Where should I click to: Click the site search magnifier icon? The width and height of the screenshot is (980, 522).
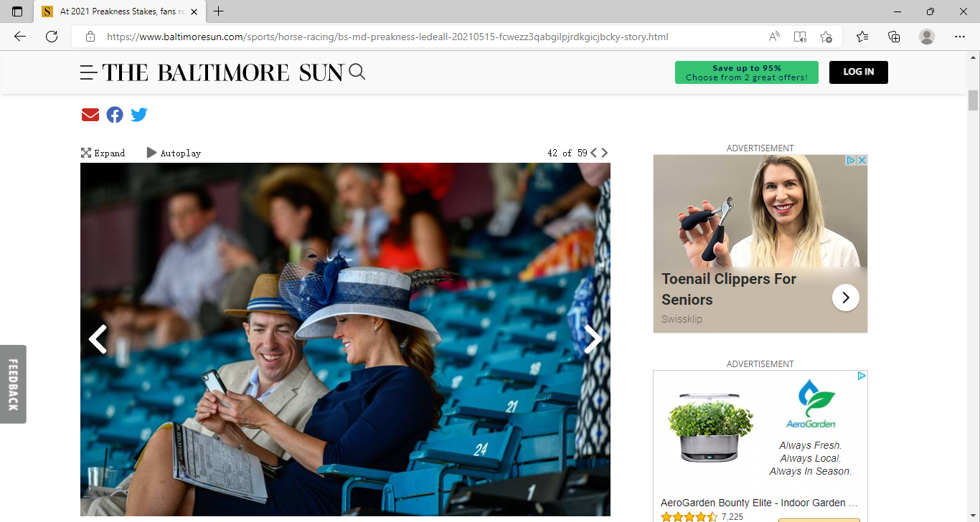[357, 72]
